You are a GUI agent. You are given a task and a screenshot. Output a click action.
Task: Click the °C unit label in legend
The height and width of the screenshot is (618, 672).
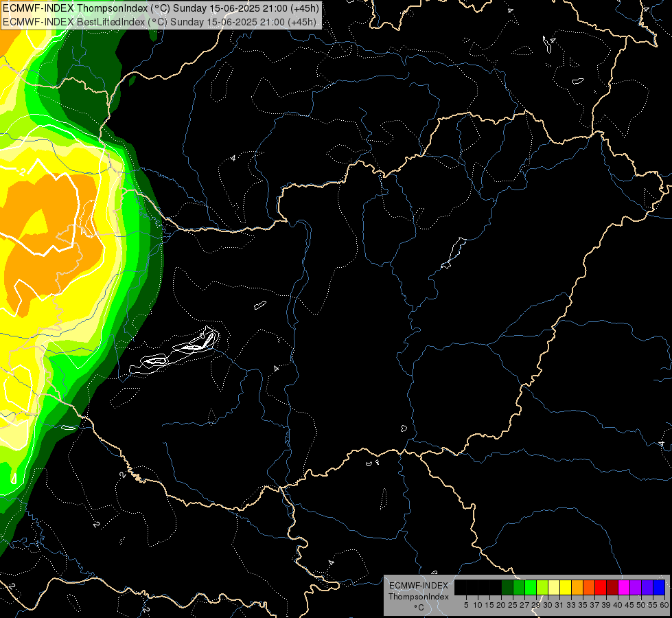[x=419, y=607]
